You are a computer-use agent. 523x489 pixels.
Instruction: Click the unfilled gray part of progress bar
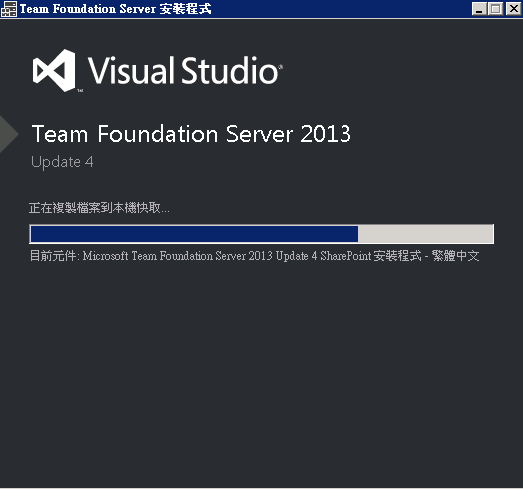426,234
